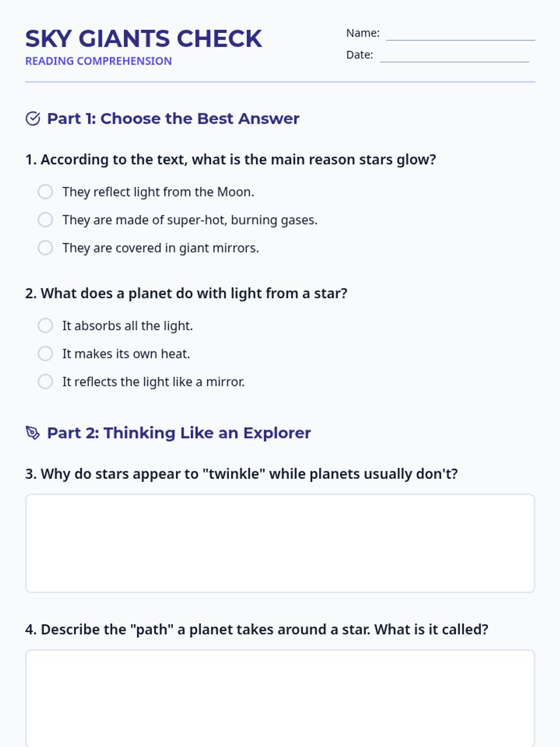Viewport: 560px width, 747px height.
Task: Click the "Sky Giants Check" title
Action: [144, 39]
